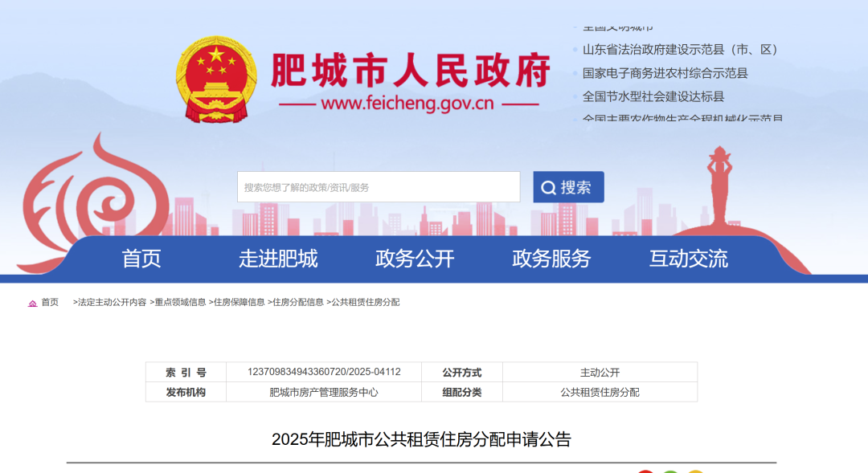This screenshot has height=473, width=868.
Task: Click the 住房分配信息 breadcrumb link
Action: pos(298,303)
